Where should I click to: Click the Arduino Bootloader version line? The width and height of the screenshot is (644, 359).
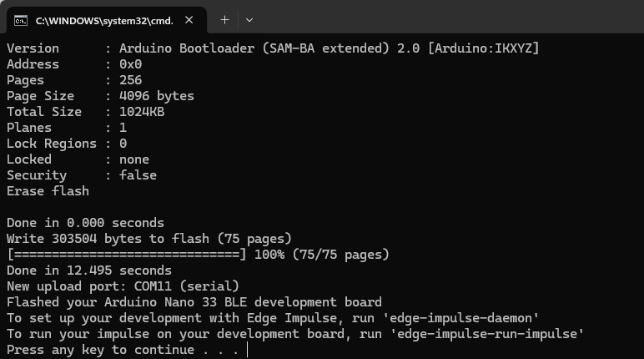[273, 48]
